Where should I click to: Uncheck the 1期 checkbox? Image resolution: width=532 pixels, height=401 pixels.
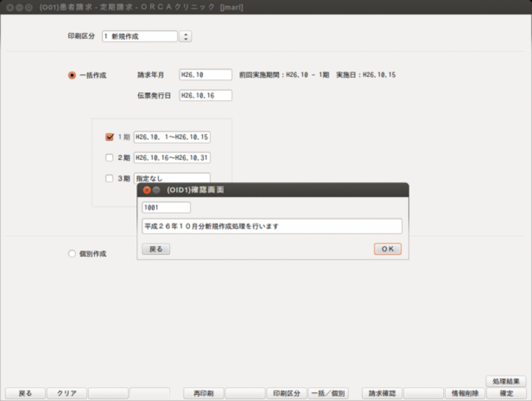109,137
